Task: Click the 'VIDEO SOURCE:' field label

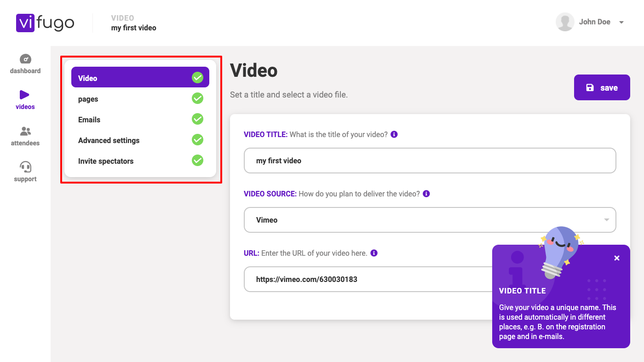Action: (270, 194)
